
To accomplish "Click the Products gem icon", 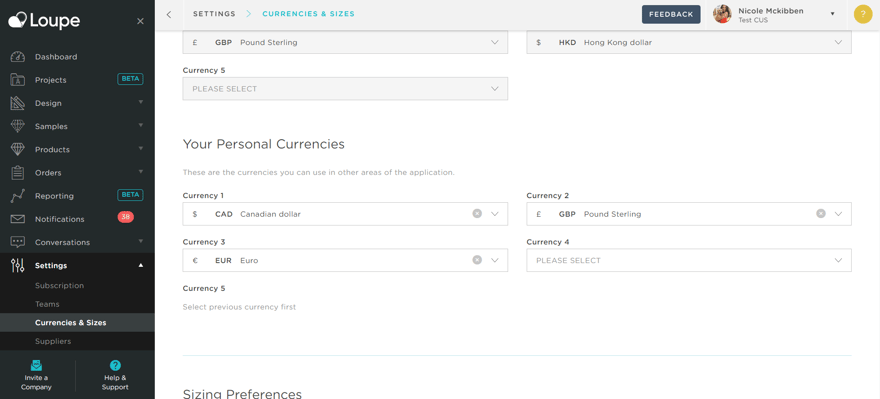I will (18, 149).
